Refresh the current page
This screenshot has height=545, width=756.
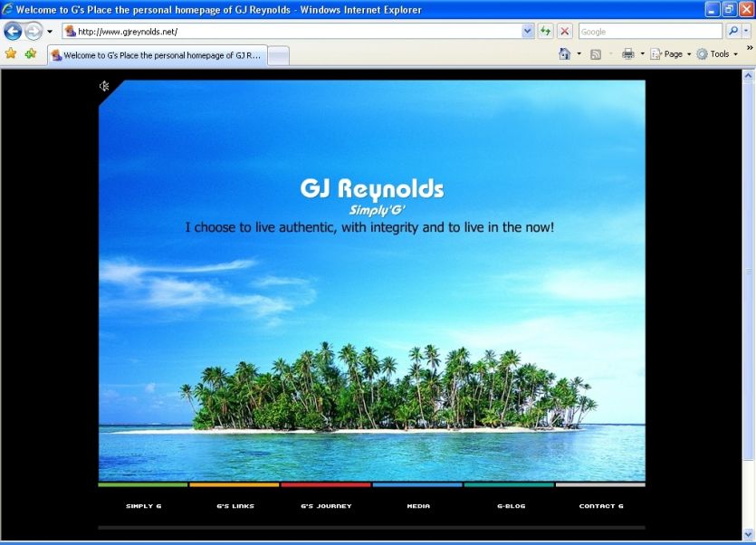point(545,31)
